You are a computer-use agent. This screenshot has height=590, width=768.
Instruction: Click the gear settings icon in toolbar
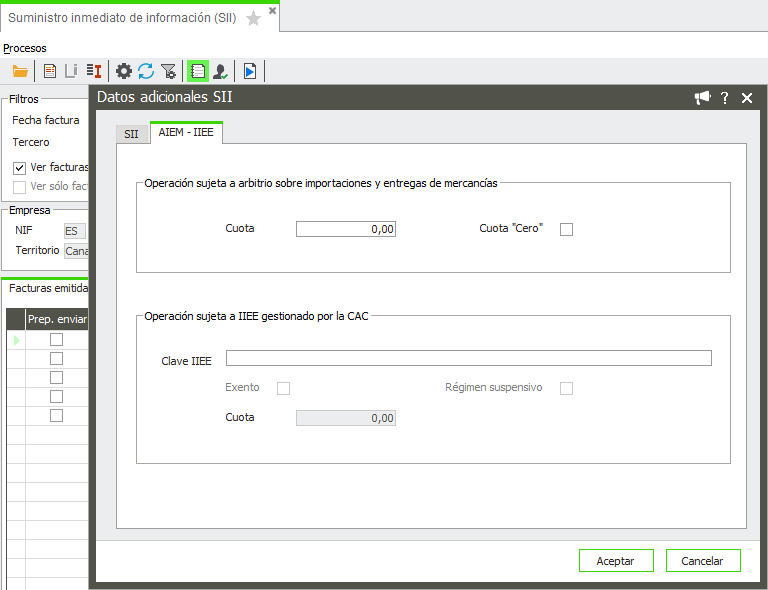tap(124, 71)
